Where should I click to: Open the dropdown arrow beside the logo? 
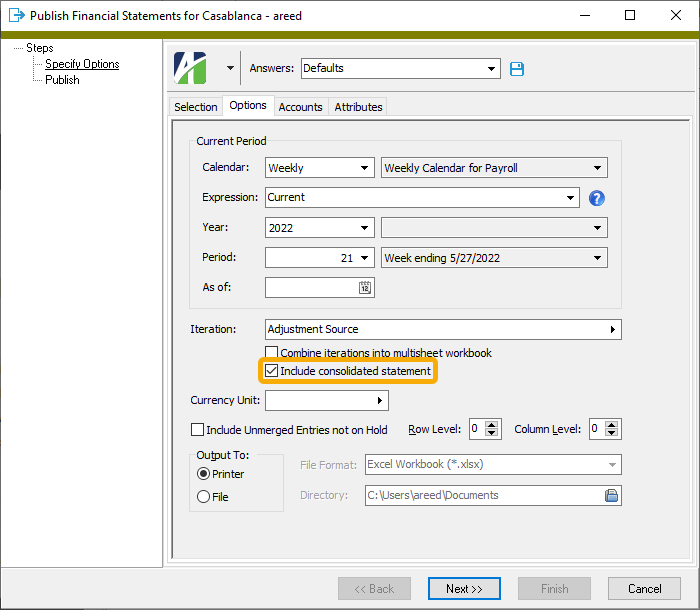[x=230, y=68]
